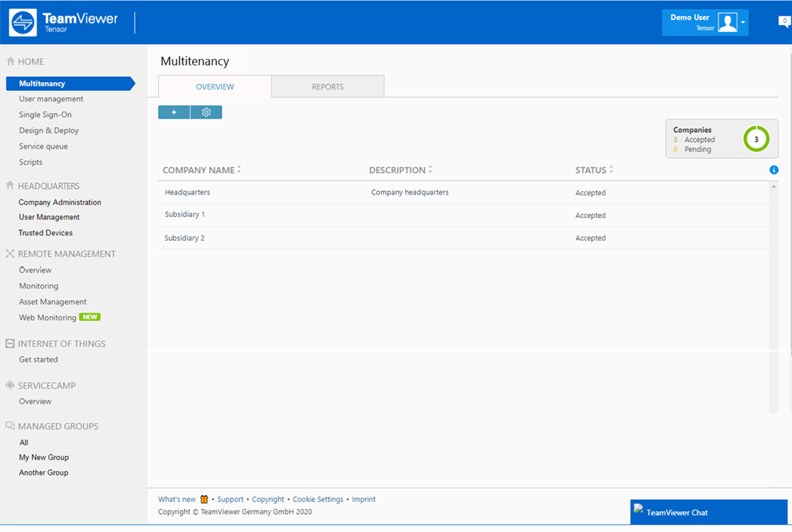792x532 pixels.
Task: Click the TeamViewer Chat icon
Action: (x=638, y=510)
